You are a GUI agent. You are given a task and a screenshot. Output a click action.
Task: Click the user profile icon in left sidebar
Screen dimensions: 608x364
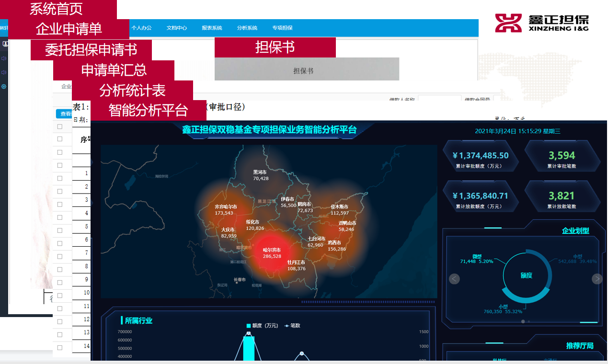coord(5,44)
